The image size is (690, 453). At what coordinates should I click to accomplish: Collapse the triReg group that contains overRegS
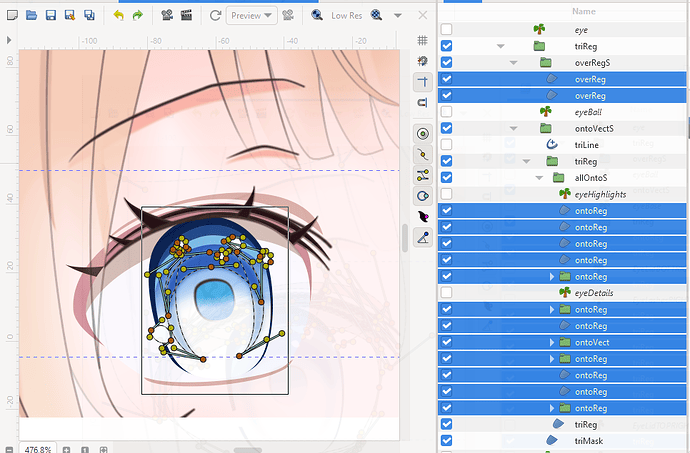(x=500, y=46)
